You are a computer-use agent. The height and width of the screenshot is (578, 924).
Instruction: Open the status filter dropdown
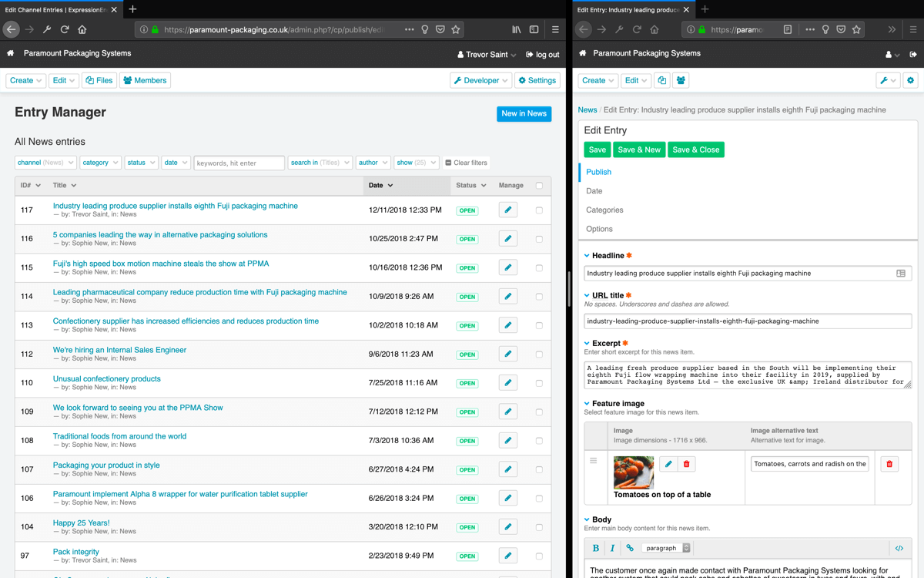[x=141, y=163]
